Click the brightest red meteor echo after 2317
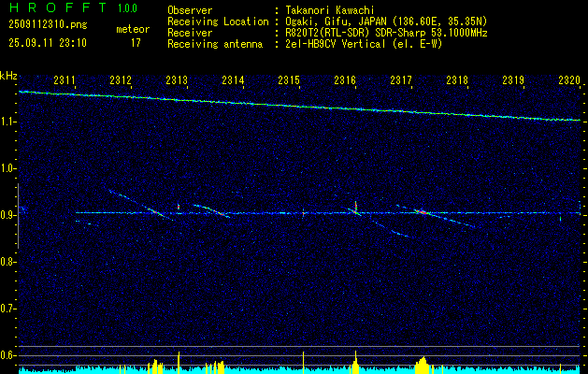588x374 pixels. (x=423, y=212)
